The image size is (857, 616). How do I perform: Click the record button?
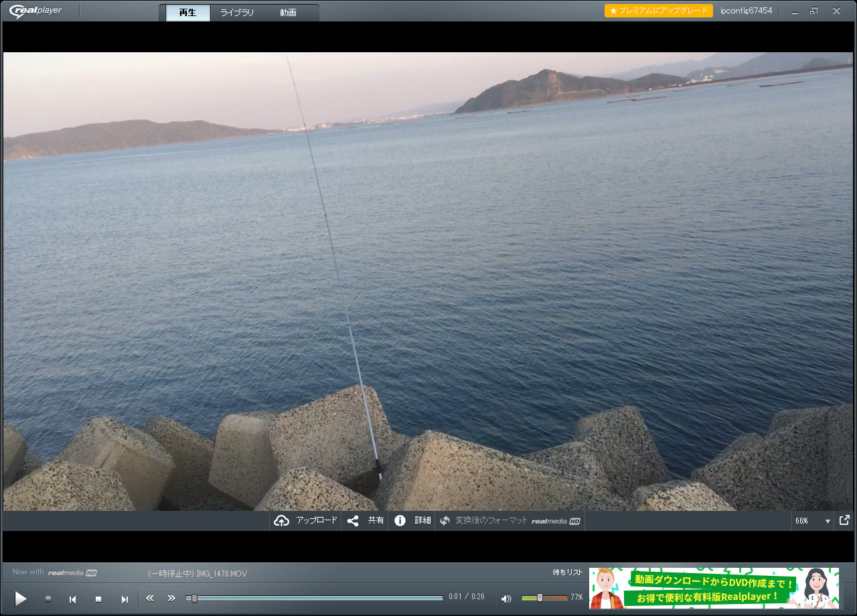tap(48, 599)
